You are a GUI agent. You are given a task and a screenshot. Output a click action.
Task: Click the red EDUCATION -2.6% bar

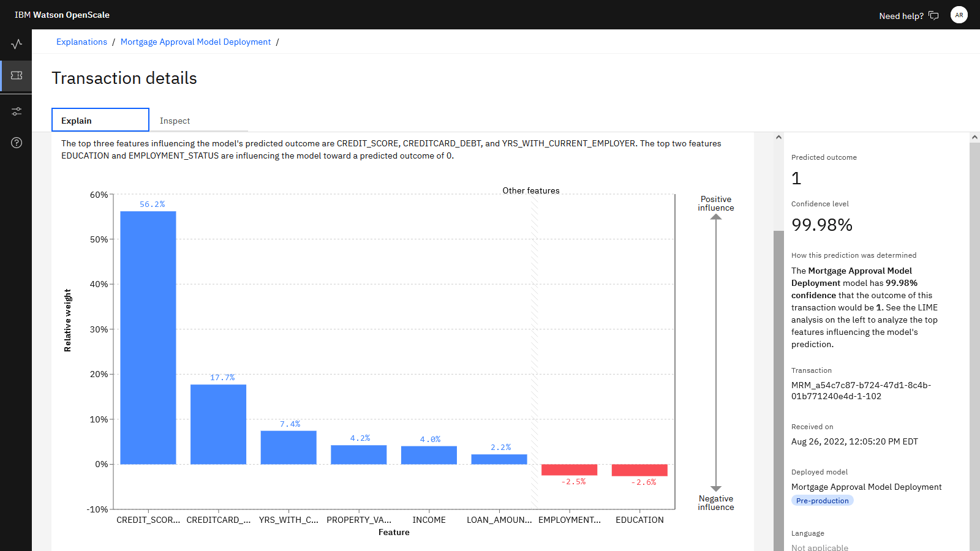click(x=639, y=470)
